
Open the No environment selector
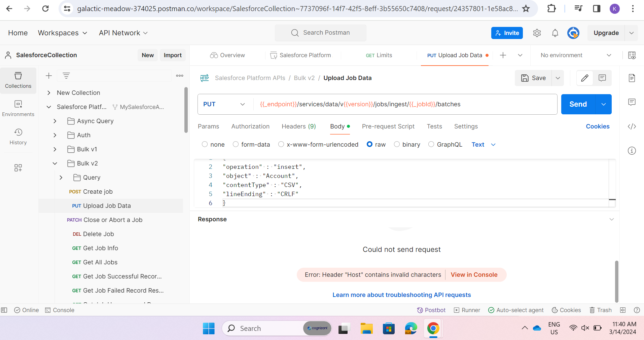pos(575,55)
